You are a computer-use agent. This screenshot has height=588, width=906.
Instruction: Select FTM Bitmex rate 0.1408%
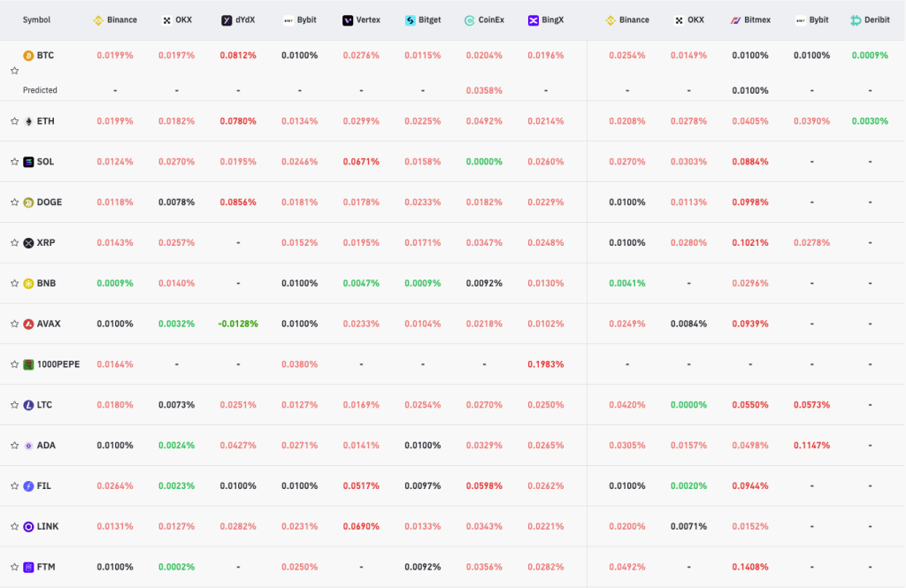point(750,567)
